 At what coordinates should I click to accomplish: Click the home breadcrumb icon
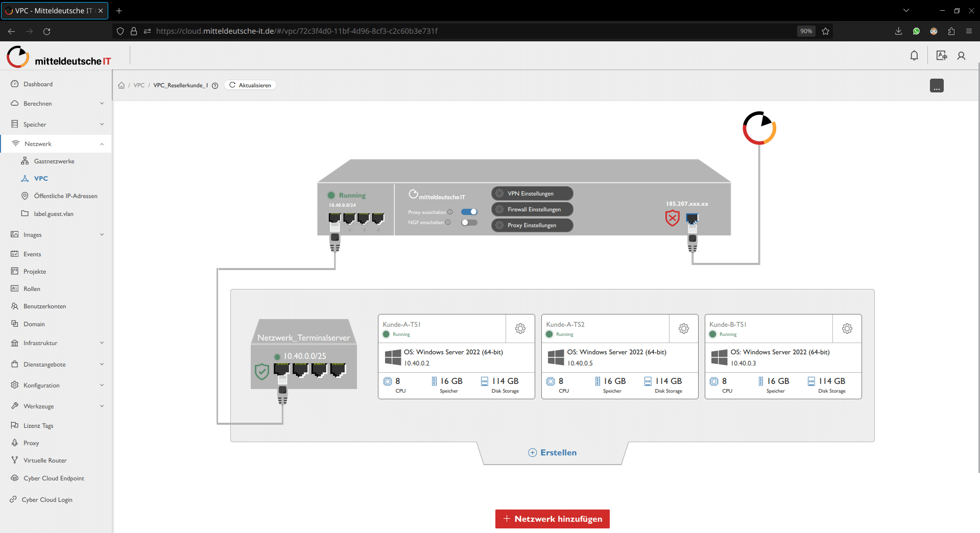click(122, 85)
